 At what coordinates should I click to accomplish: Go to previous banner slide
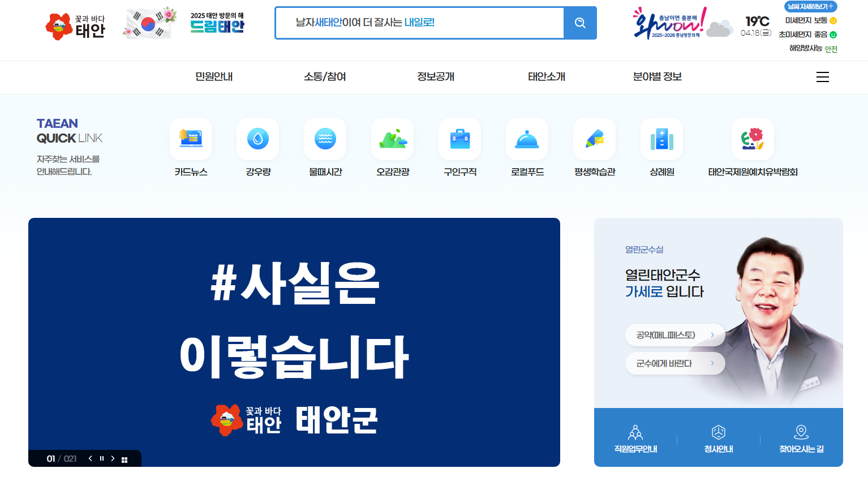tap(90, 458)
